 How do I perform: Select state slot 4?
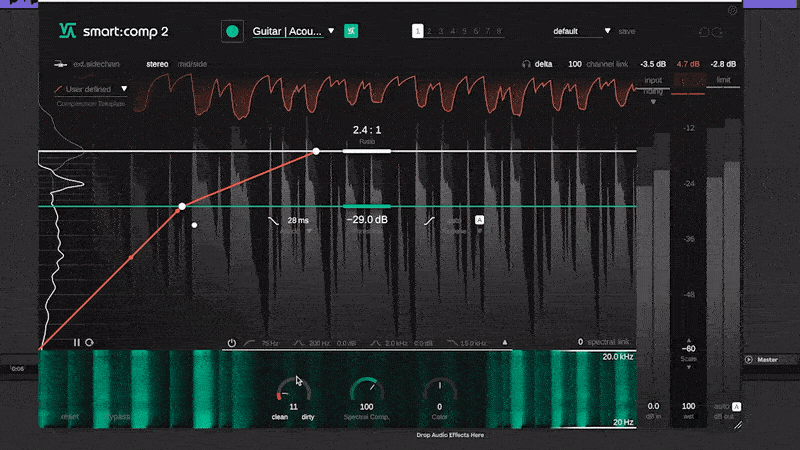pyautogui.click(x=453, y=31)
